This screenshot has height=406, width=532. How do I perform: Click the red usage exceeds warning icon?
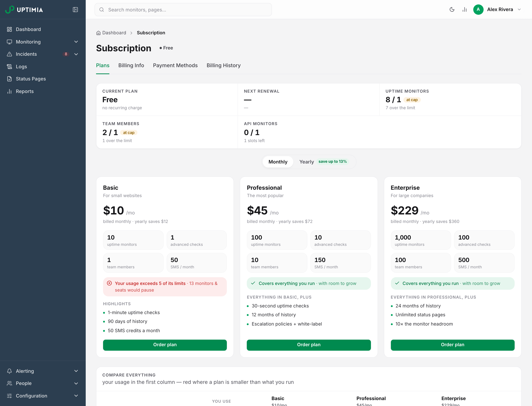(x=109, y=283)
